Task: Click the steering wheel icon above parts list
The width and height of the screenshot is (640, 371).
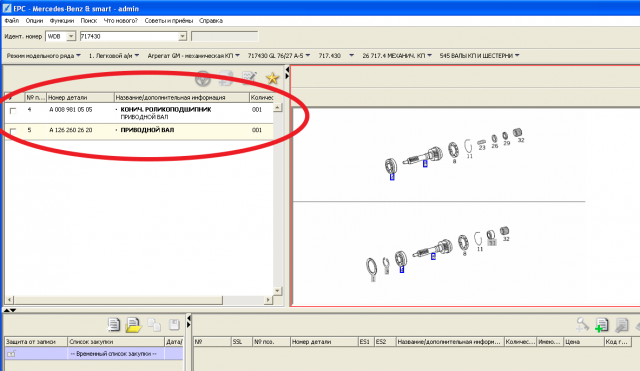Action: [x=203, y=78]
